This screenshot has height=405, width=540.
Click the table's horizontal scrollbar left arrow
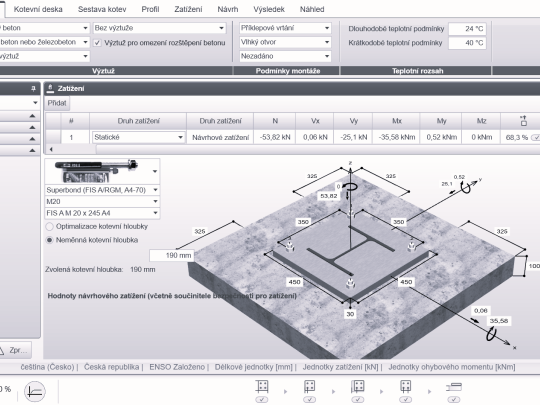pyautogui.click(x=51, y=149)
